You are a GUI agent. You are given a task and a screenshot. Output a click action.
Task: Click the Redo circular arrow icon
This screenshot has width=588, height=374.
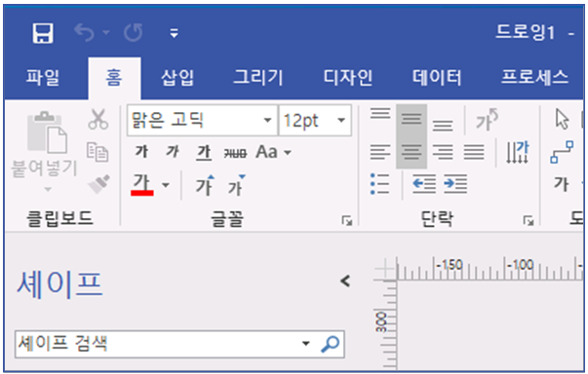click(x=134, y=33)
